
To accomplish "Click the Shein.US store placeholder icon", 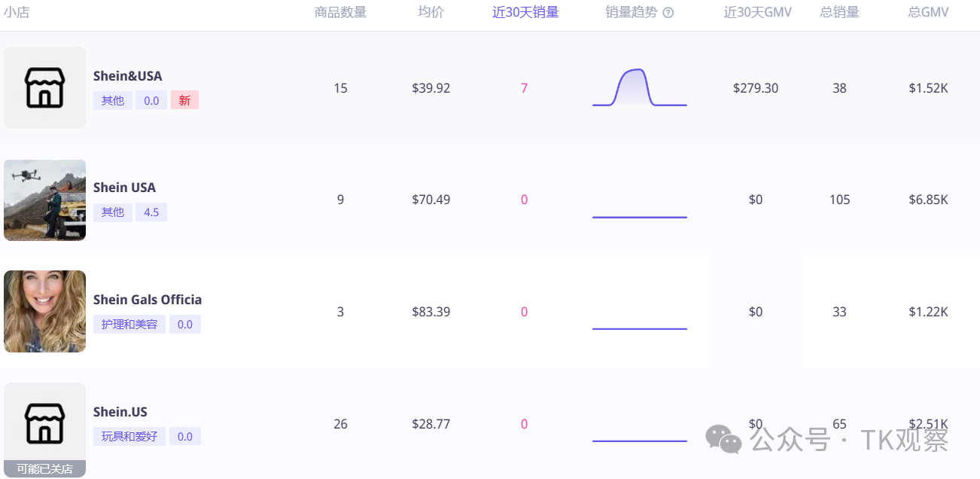I will 45,423.
